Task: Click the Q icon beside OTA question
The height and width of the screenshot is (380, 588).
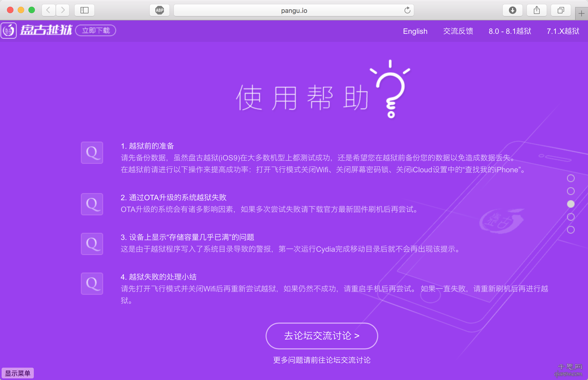Action: 92,204
